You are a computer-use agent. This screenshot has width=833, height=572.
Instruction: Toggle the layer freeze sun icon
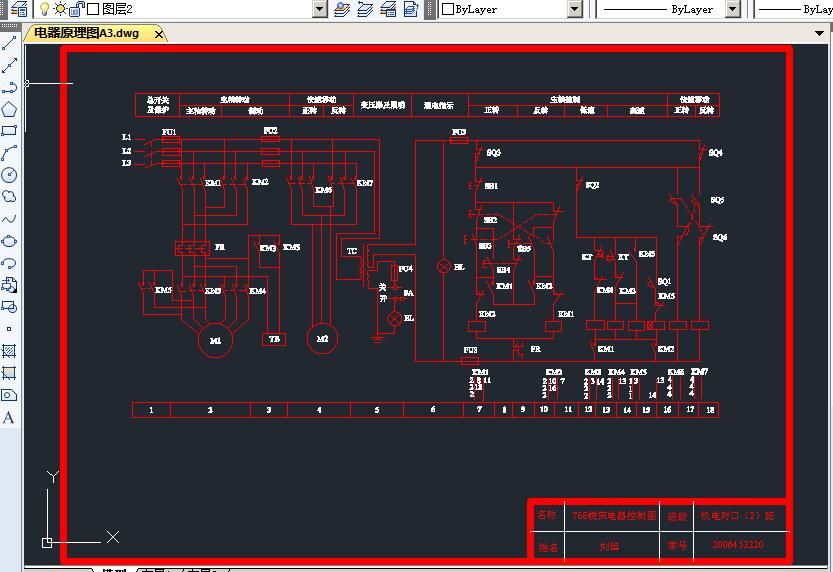[61, 8]
